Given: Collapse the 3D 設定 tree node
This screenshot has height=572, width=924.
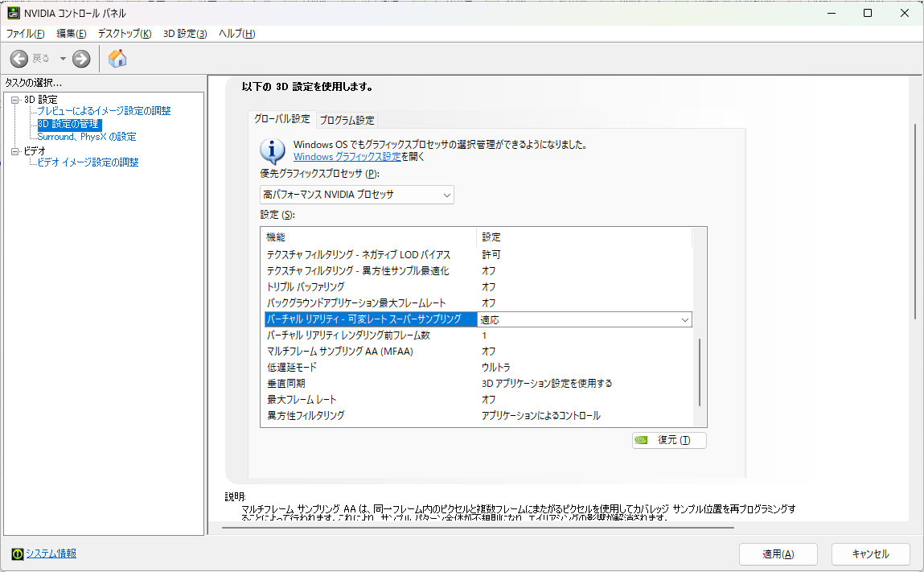Looking at the screenshot, I should click(15, 100).
